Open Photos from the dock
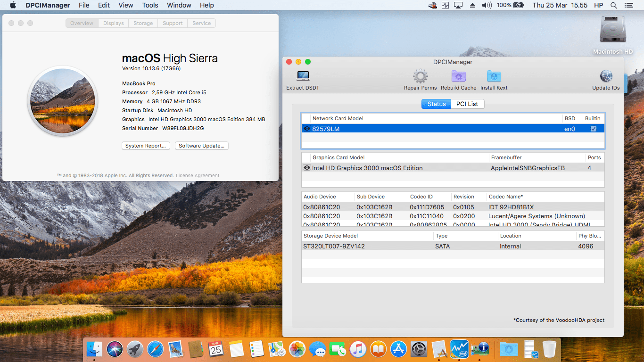Image resolution: width=644 pixels, height=362 pixels. tap(297, 349)
